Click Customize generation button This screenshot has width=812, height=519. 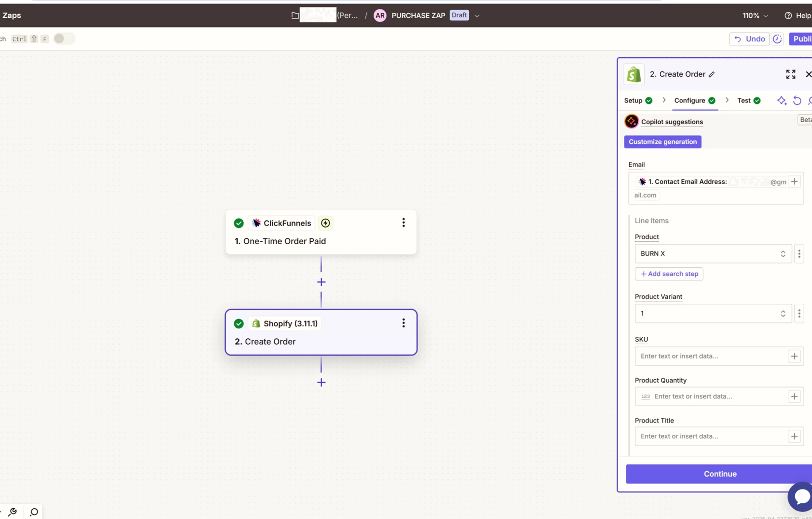click(663, 142)
